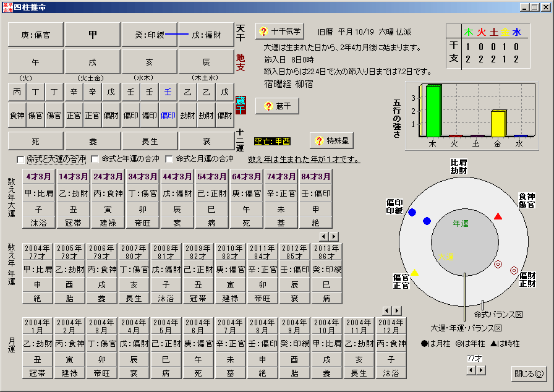Screen dimensions: 554x392
Task: Select the 2004年 77才 year cell
Action: tap(38, 252)
